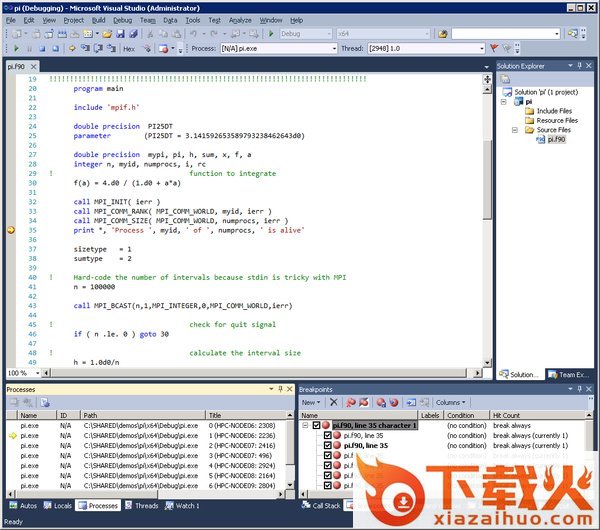600x530 pixels.
Task: Click the Save icon in the toolbar
Action: pos(120,33)
